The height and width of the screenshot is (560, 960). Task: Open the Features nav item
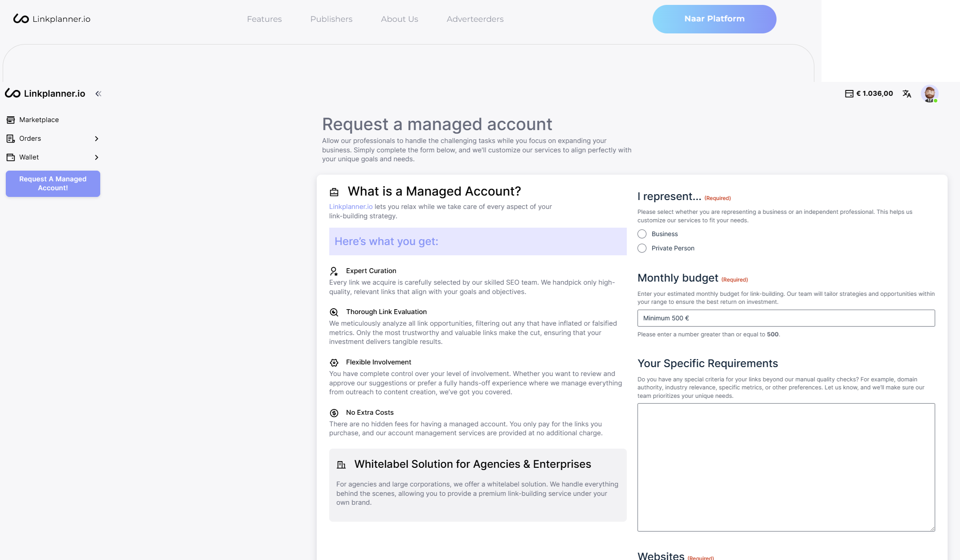(x=264, y=19)
